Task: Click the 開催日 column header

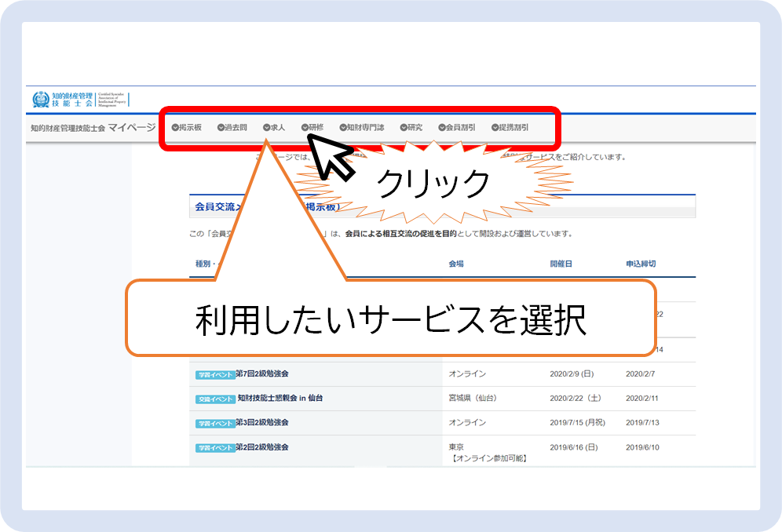Action: [x=561, y=264]
